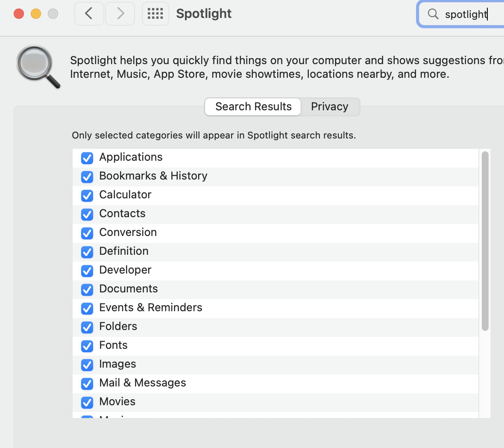Show all preferences grid icon
The image size is (504, 448).
(155, 14)
